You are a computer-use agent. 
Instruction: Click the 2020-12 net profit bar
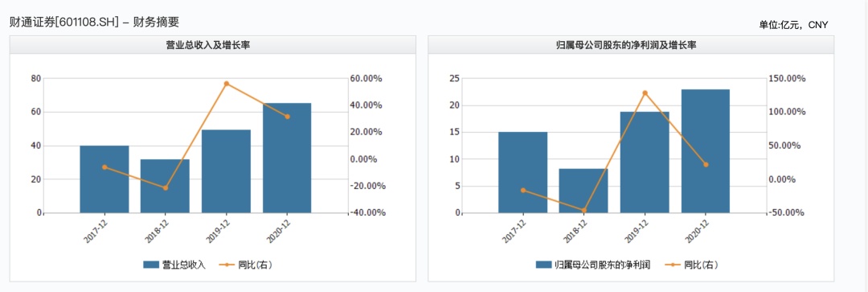tap(706, 151)
